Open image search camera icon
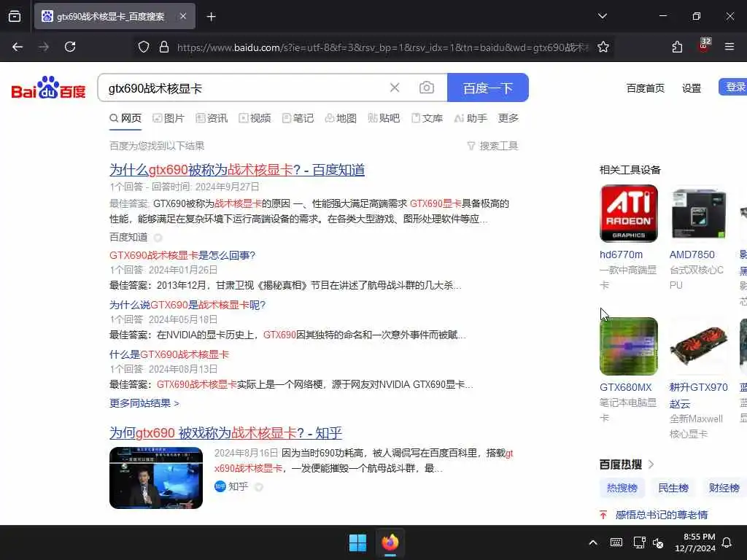This screenshot has height=560, width=747. [x=426, y=87]
